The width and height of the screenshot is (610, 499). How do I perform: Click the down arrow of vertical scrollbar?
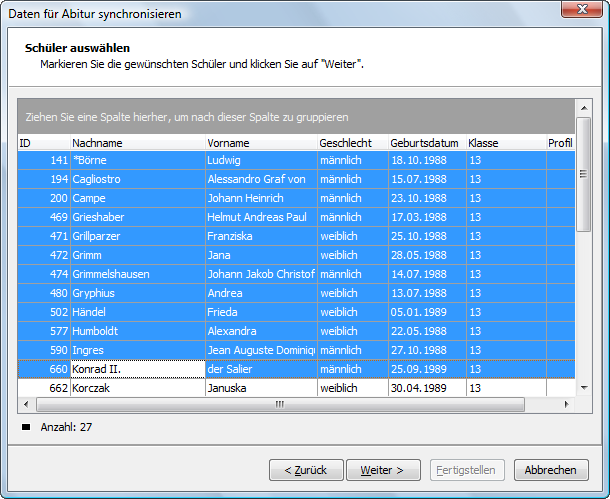tap(584, 387)
